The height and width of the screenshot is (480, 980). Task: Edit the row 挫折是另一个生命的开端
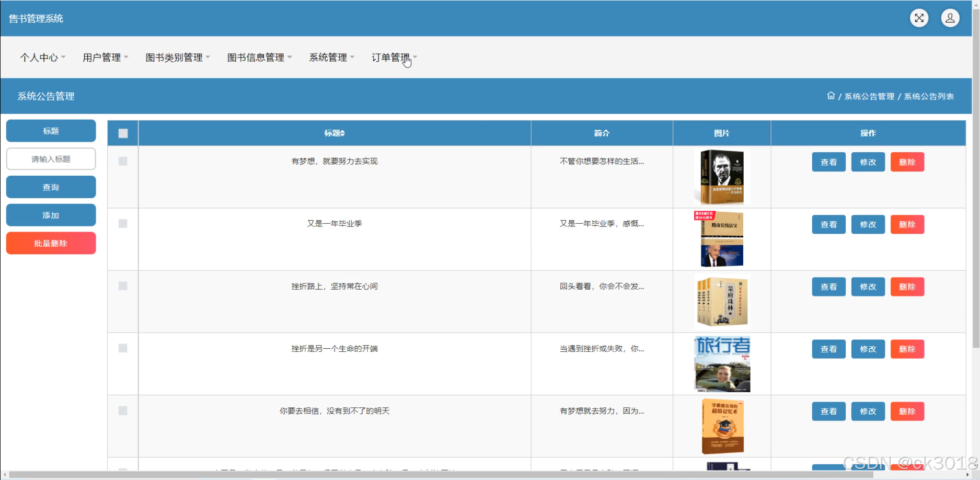[868, 349]
